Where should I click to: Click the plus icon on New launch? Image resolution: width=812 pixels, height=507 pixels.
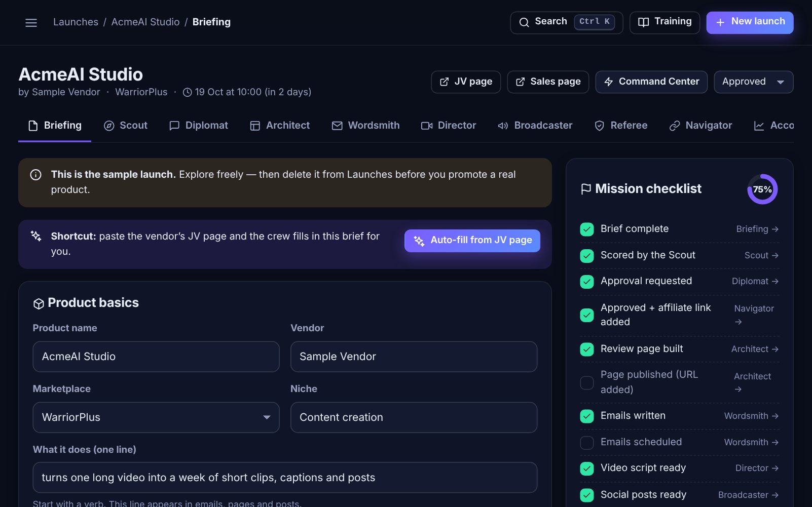720,22
